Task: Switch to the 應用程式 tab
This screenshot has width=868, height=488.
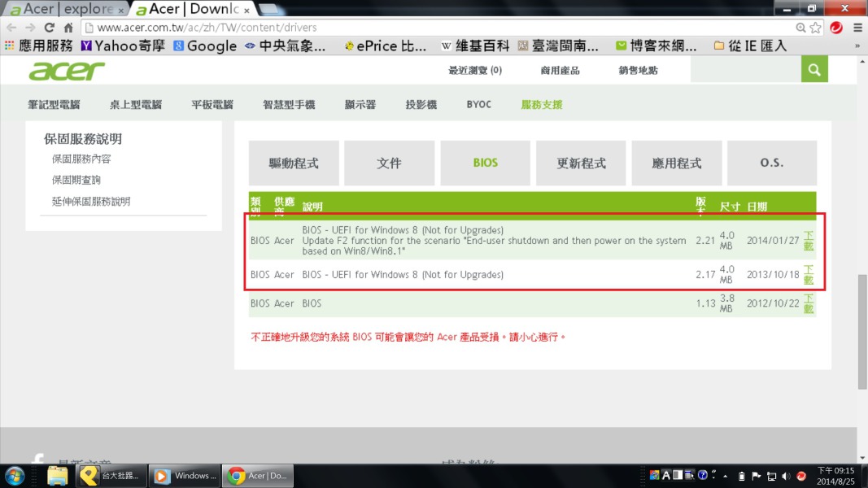Action: point(677,163)
